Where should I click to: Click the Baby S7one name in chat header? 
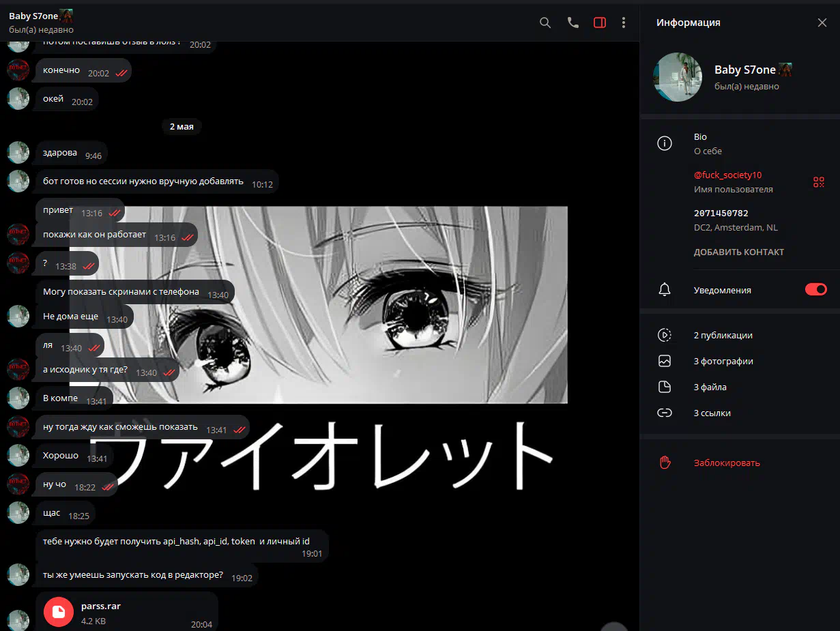point(33,16)
